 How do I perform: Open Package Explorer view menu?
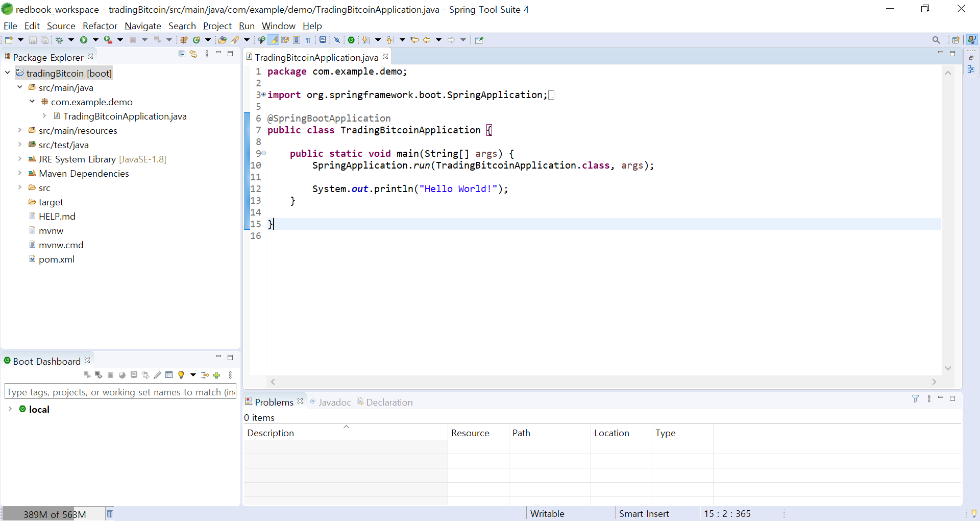pyautogui.click(x=207, y=54)
